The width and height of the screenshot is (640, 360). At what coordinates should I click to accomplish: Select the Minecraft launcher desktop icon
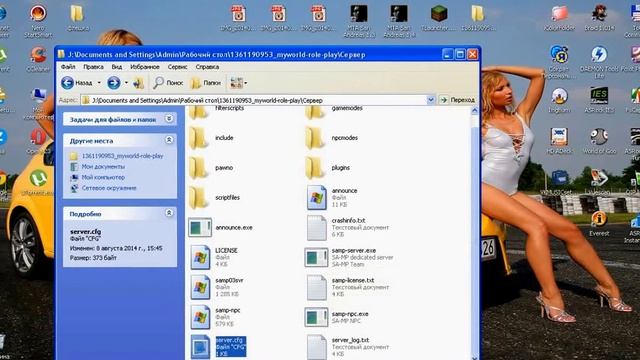click(x=439, y=19)
